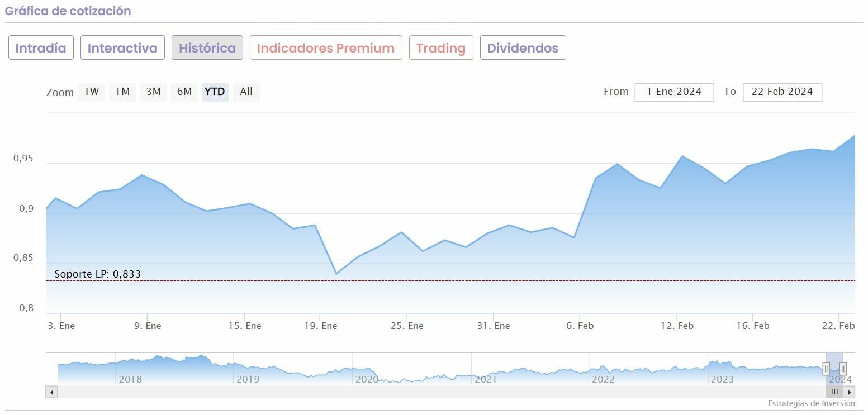Open the Intradía chart tab
The width and height of the screenshot is (868, 415).
click(41, 48)
